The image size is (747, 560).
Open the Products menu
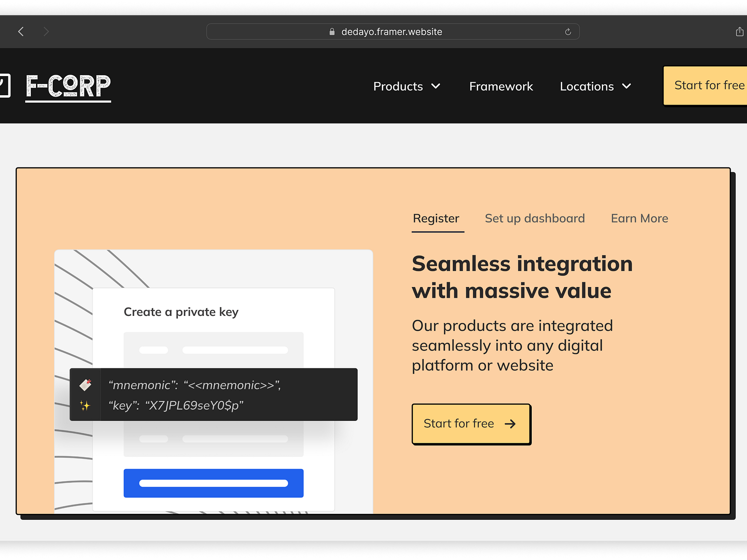click(x=398, y=86)
